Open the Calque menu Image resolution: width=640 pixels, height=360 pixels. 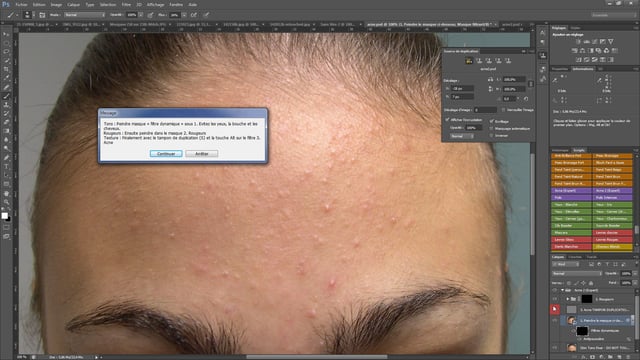(73, 4)
